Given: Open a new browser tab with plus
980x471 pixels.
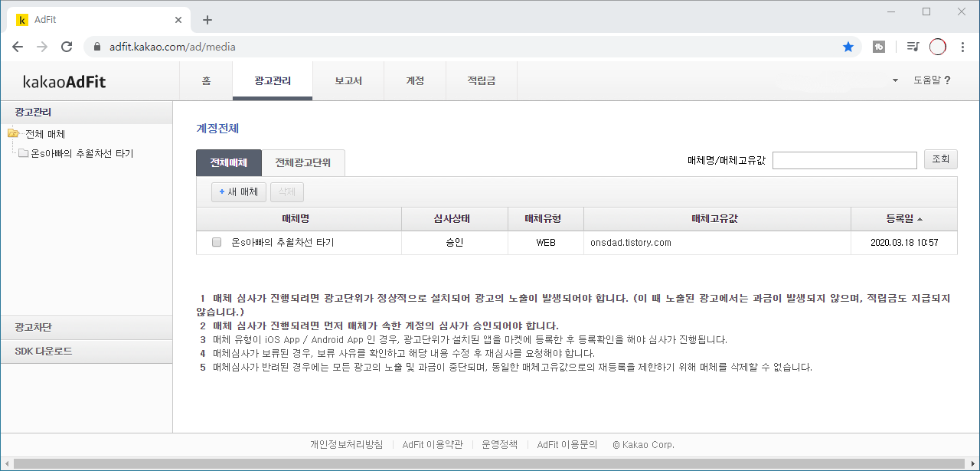Looking at the screenshot, I should [x=207, y=20].
